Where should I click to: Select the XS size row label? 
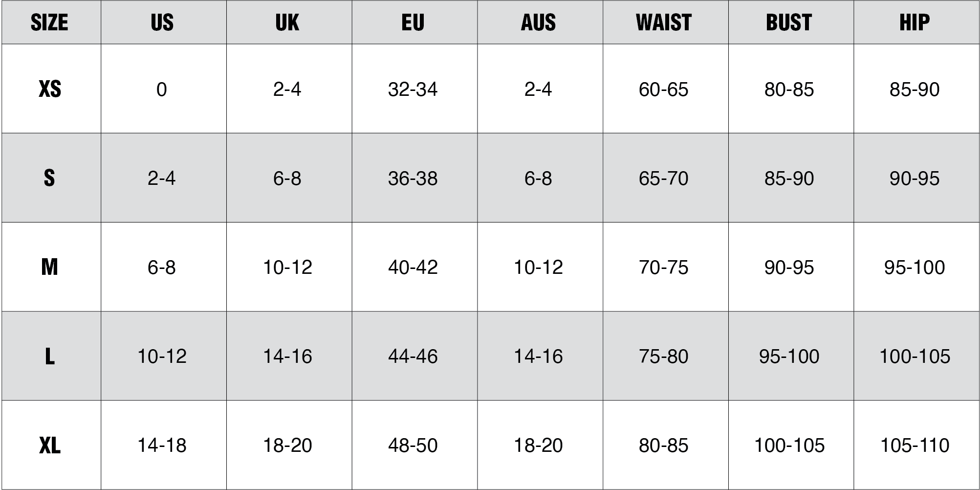49,89
